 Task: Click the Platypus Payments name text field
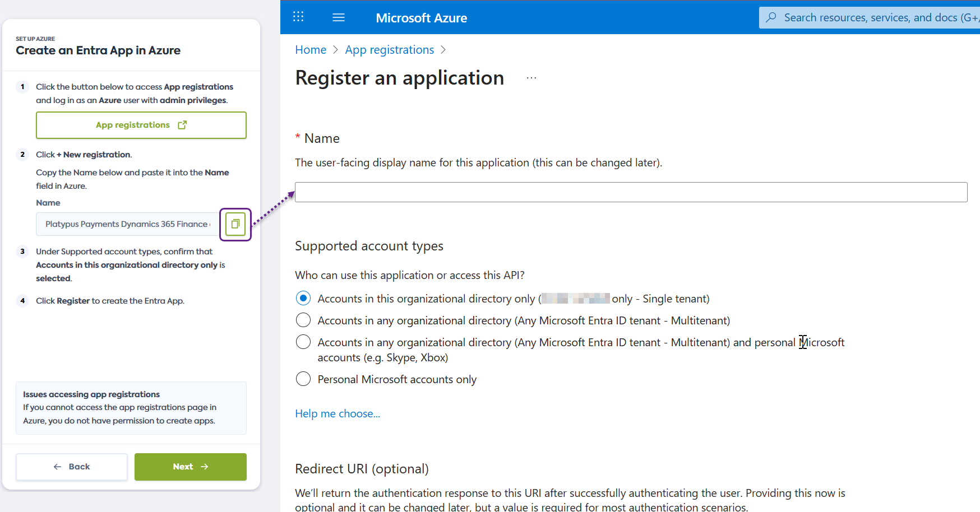(128, 224)
